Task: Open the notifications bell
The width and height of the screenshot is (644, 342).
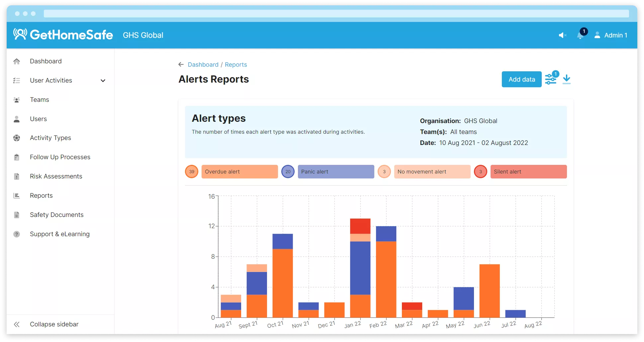Action: click(x=580, y=35)
